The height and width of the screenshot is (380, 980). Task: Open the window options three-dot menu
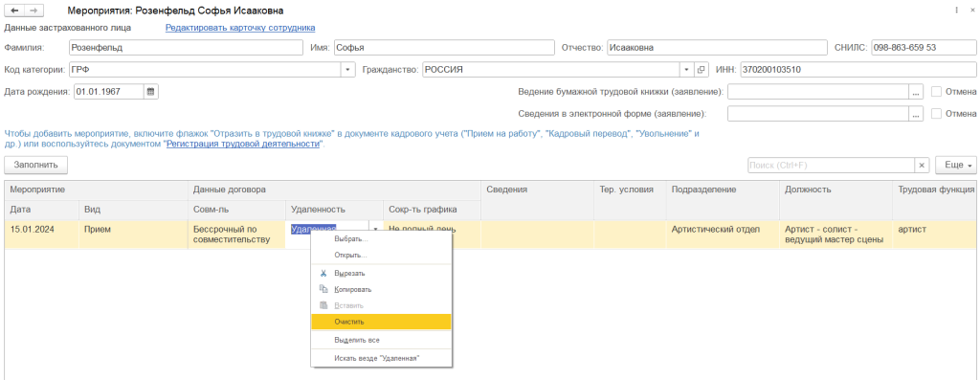point(957,11)
